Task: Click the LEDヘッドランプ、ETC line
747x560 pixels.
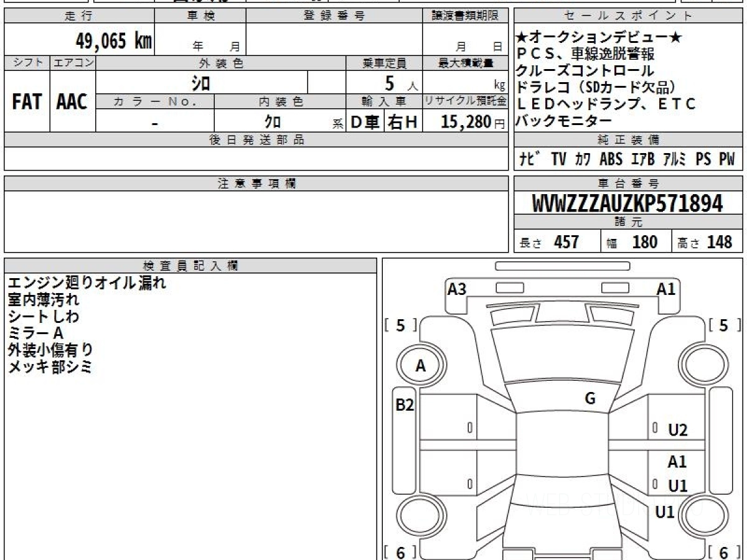Action: pos(606,104)
